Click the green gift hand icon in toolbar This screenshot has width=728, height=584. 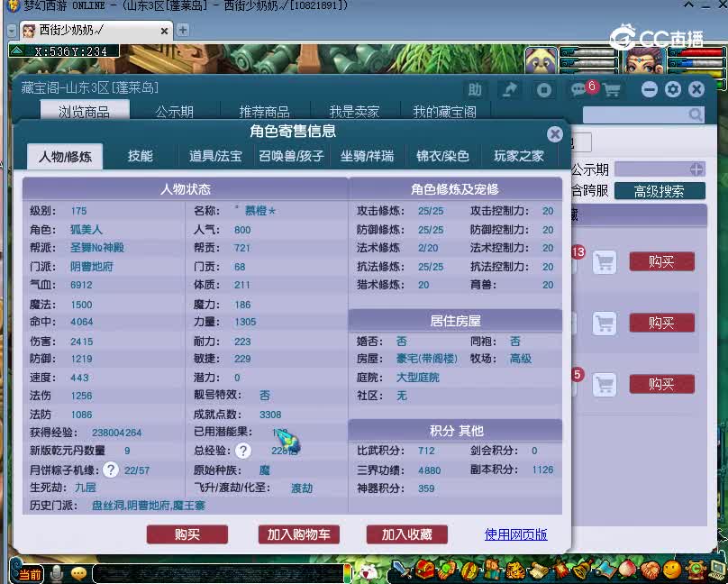pos(447,570)
